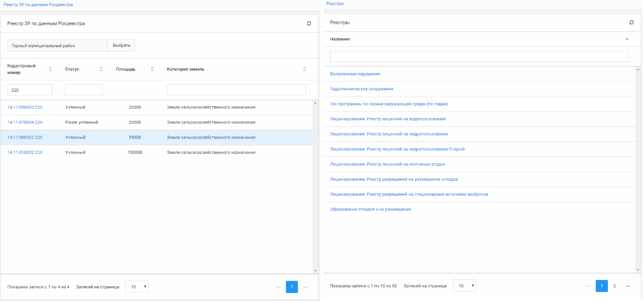This screenshot has width=644, height=301.
Task: Collapse the Название column chevron
Action: (627, 39)
